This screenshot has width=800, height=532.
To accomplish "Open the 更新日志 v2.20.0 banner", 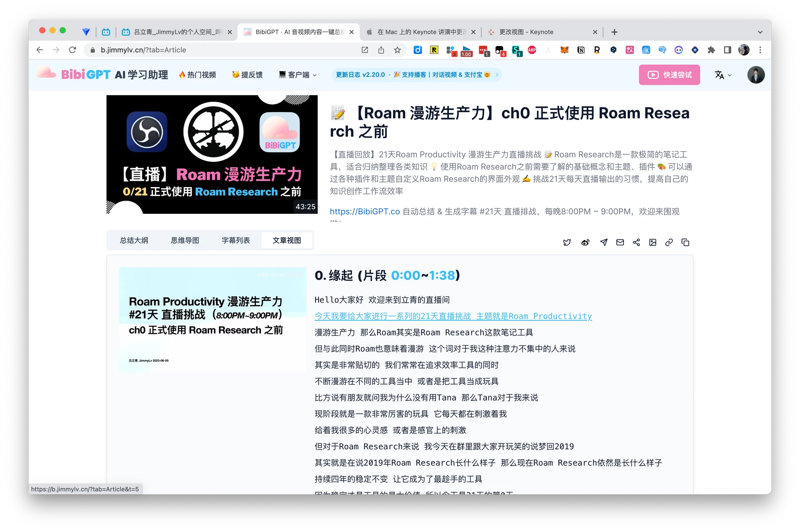I will point(417,75).
